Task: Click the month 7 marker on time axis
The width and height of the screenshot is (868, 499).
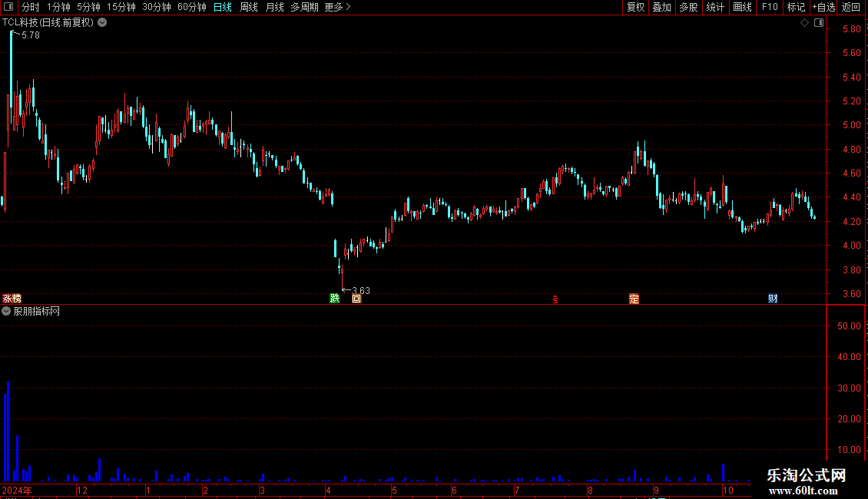Action: (x=517, y=490)
